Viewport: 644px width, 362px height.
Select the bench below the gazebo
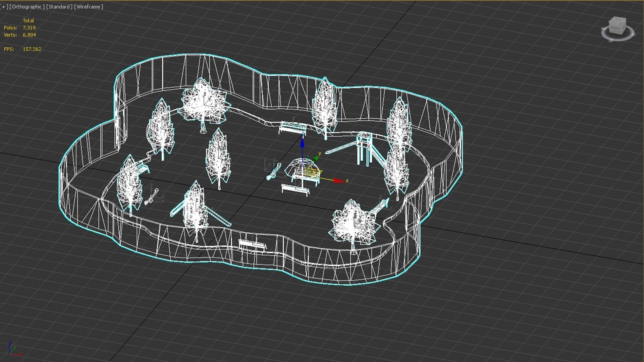(x=295, y=189)
